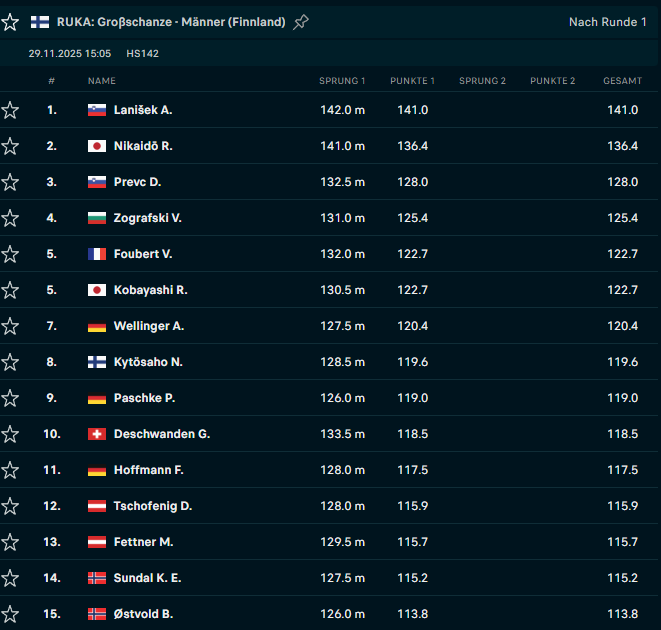Click the Finland flag in the header
Viewport: 661px width, 630px height.
pos(40,22)
